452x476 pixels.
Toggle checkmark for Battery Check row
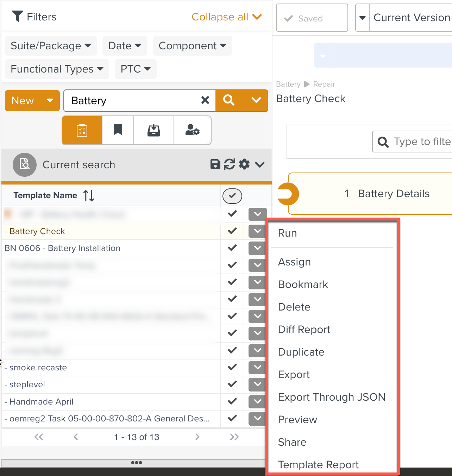[x=232, y=231]
